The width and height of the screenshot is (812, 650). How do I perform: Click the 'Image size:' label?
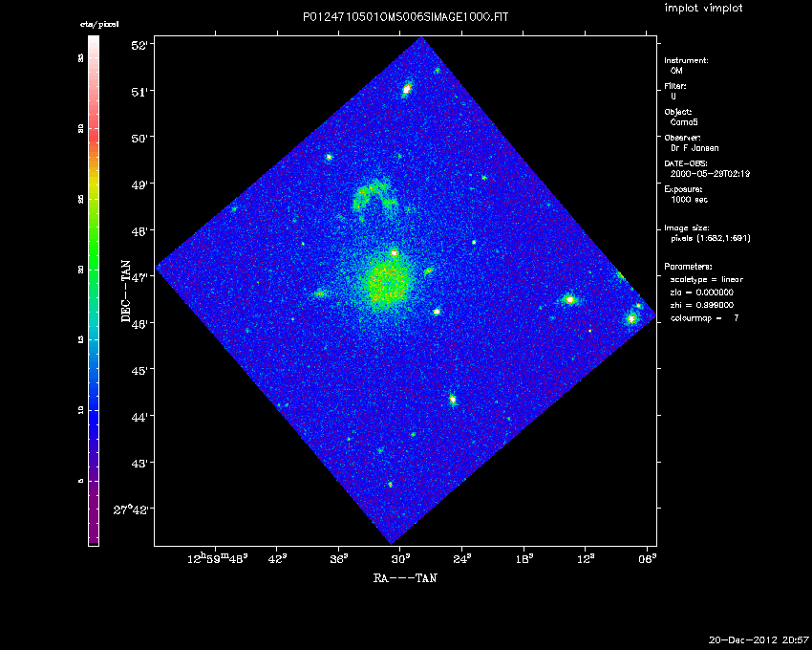pyautogui.click(x=687, y=228)
